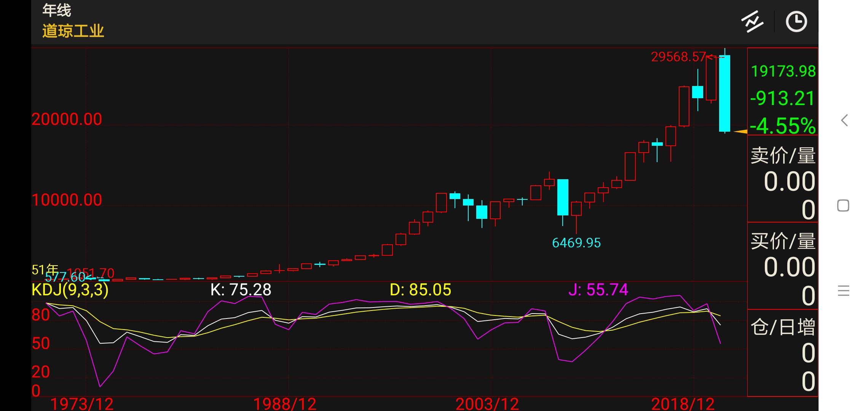The image size is (868, 411).
Task: Tap the 10000.00 price axis label
Action: pos(67,200)
